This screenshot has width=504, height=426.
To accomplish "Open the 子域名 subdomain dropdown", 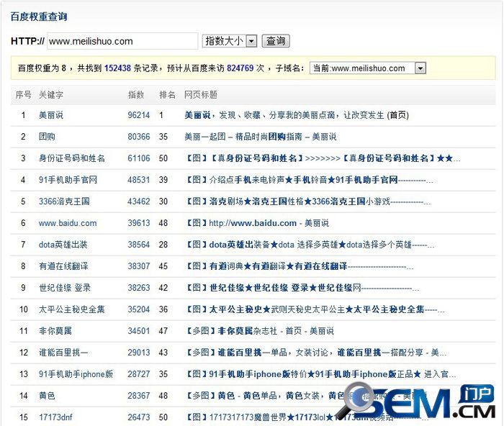I will click(368, 68).
